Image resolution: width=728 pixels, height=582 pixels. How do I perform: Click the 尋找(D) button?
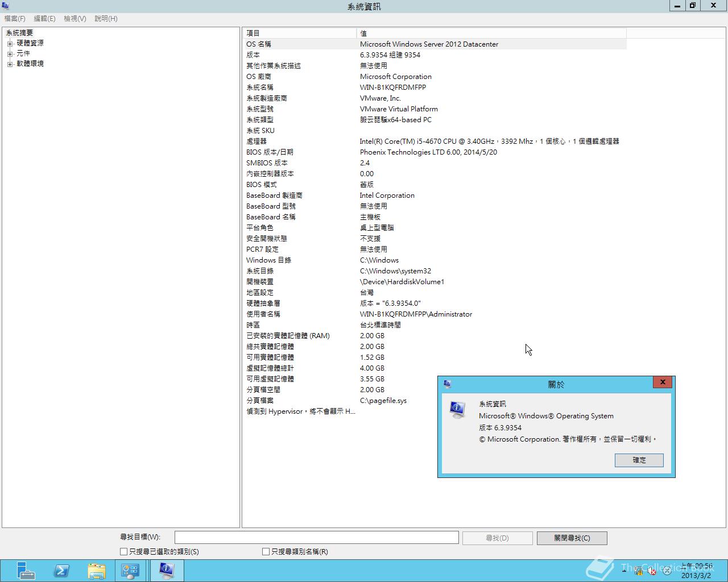point(497,538)
